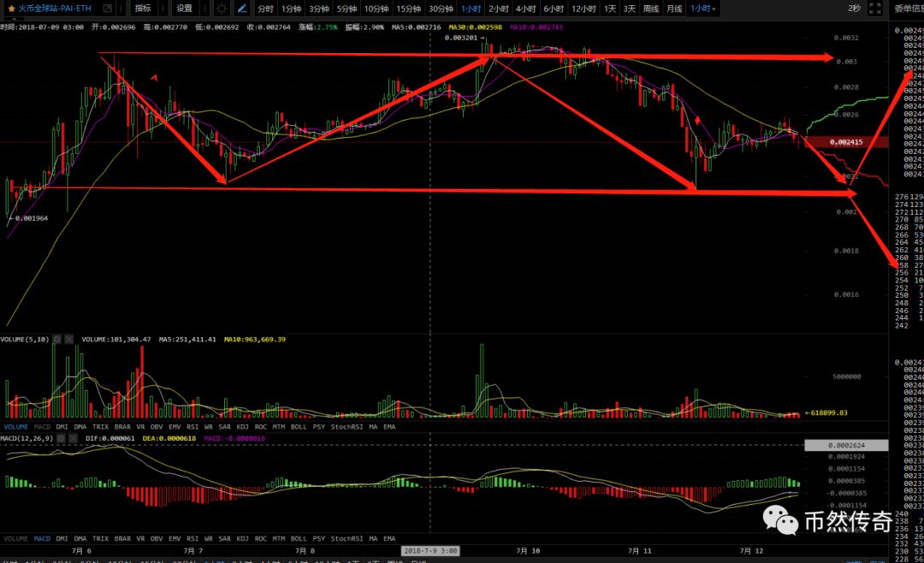Open the 指标 indicators menu
The height and width of the screenshot is (563, 924).
click(143, 9)
